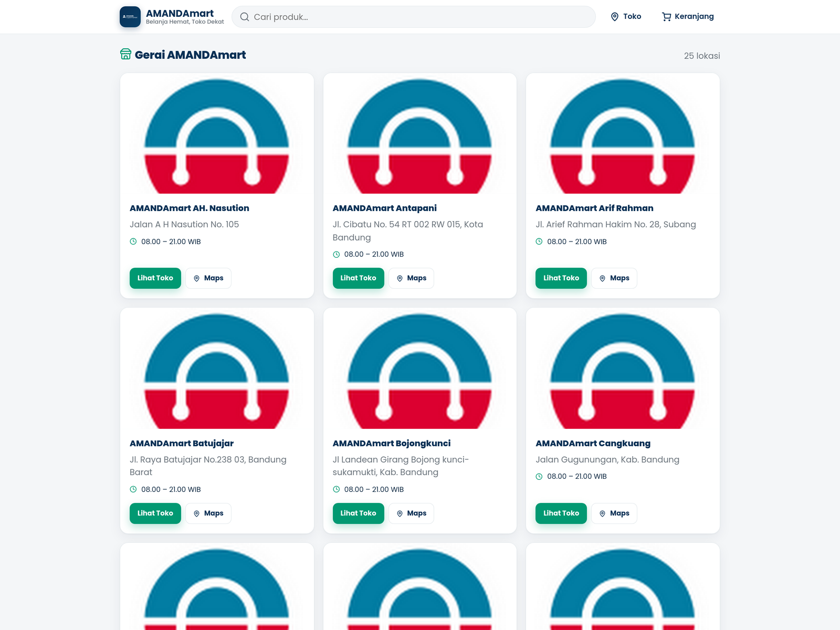Click the storefront icon beside Gerai AMANDAmart
This screenshot has height=630, width=840.
coord(125,54)
